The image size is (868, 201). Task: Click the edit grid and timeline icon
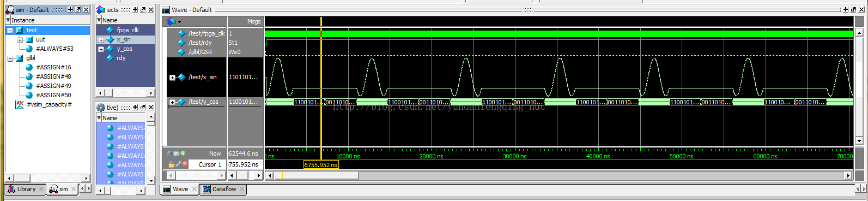pyautogui.click(x=176, y=153)
